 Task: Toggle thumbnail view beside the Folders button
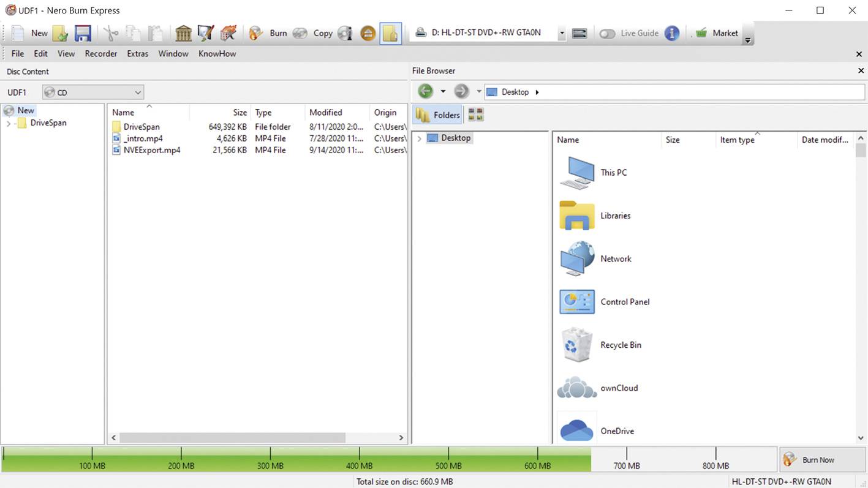pos(475,114)
